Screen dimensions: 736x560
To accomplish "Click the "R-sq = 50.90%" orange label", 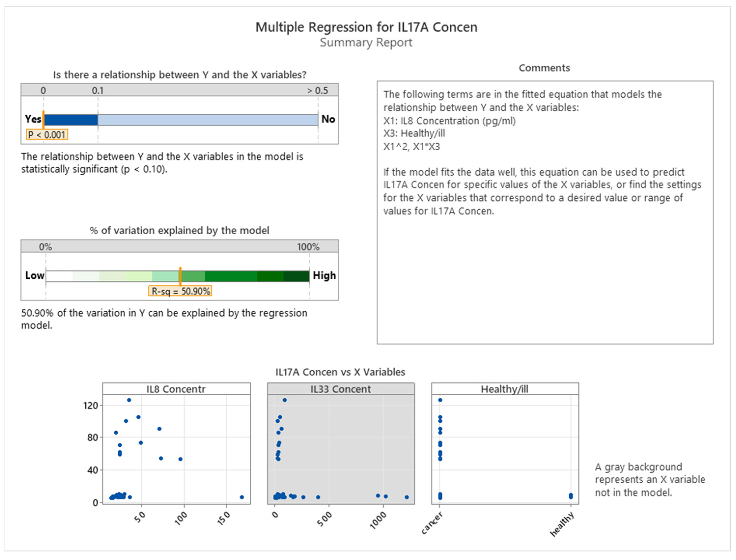I will coord(180,291).
